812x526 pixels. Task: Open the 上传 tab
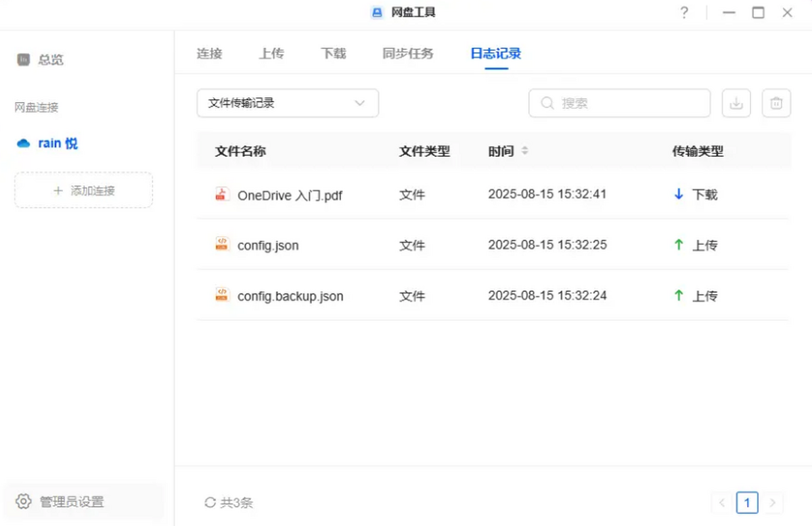pos(271,53)
